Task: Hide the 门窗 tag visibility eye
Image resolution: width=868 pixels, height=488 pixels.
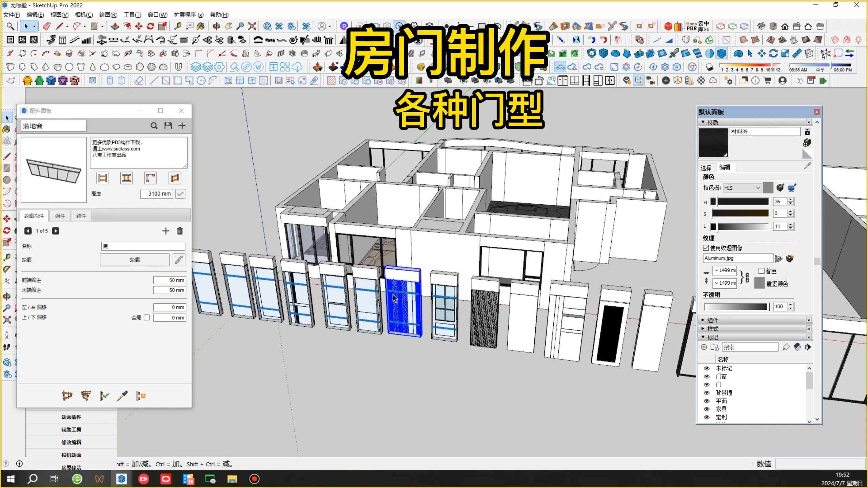Action: pos(707,376)
